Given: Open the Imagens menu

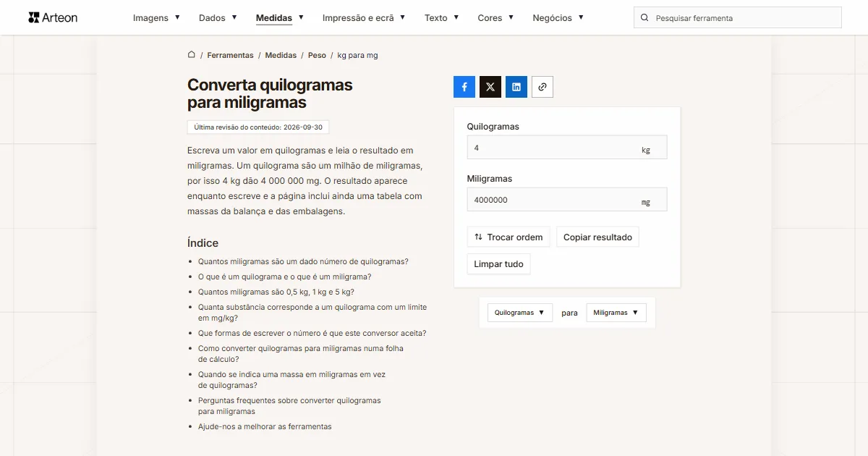Looking at the screenshot, I should coord(156,17).
